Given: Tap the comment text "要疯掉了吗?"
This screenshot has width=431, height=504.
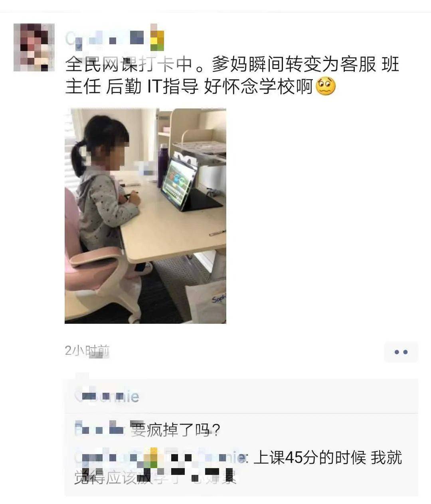Looking at the screenshot, I should tap(175, 430).
